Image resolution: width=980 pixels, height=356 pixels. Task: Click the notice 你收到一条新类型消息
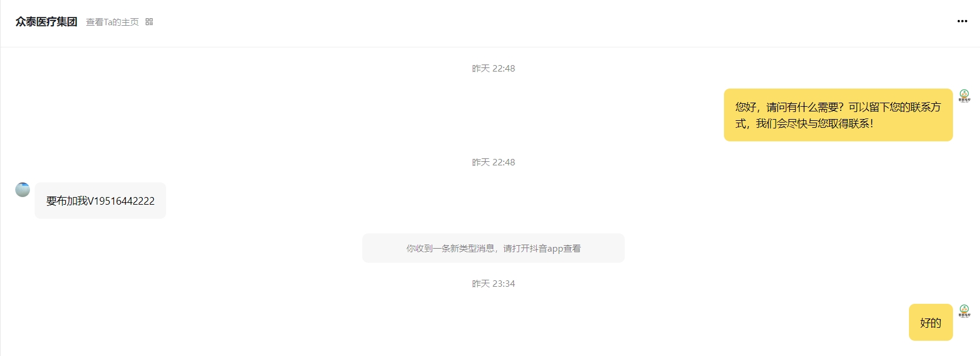tap(493, 248)
